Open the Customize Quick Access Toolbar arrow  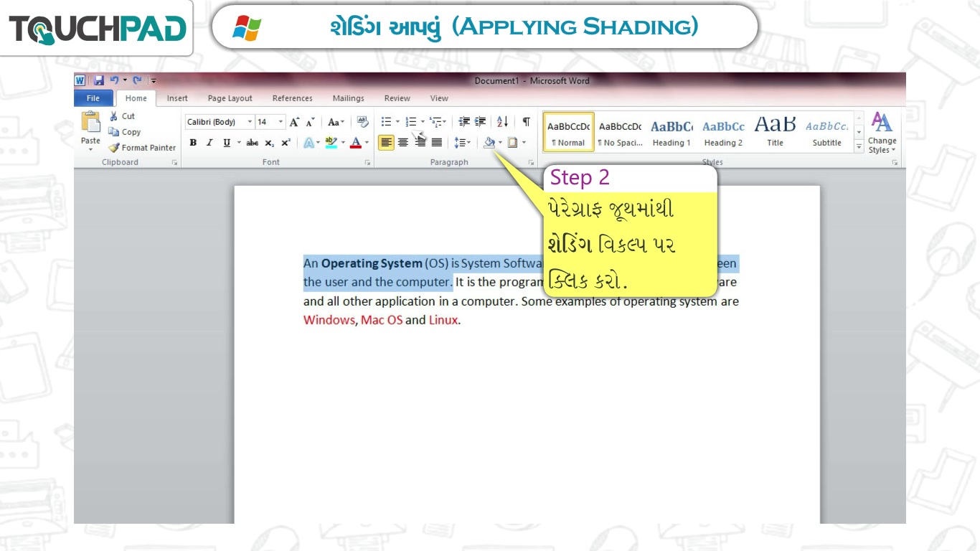click(154, 81)
